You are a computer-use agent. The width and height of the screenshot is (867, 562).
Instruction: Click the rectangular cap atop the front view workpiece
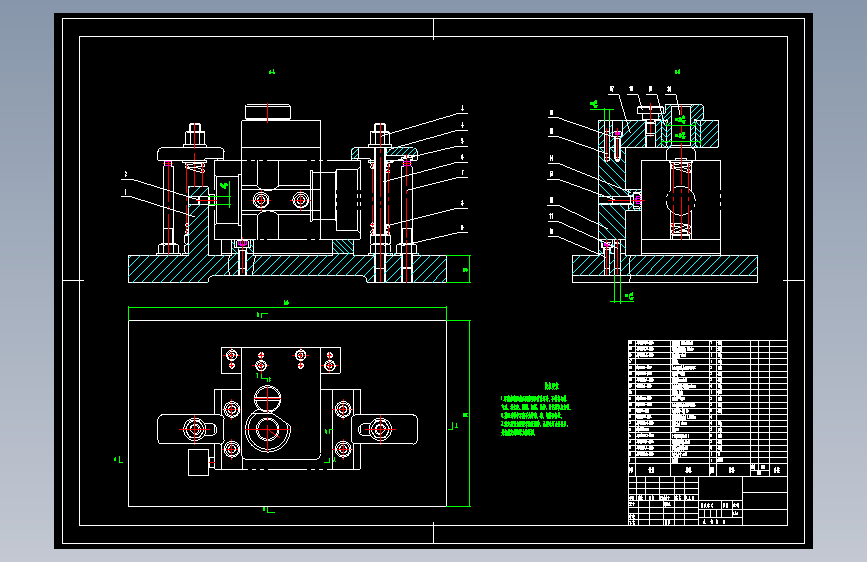(268, 112)
